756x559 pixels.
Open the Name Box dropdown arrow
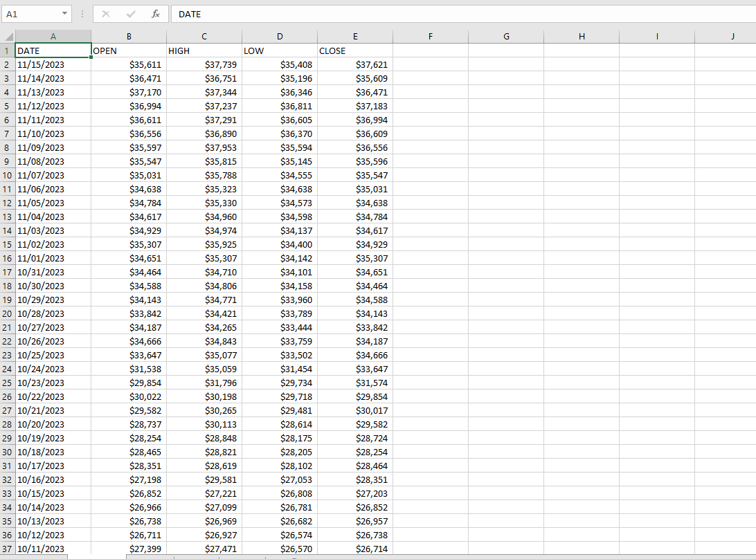64,14
